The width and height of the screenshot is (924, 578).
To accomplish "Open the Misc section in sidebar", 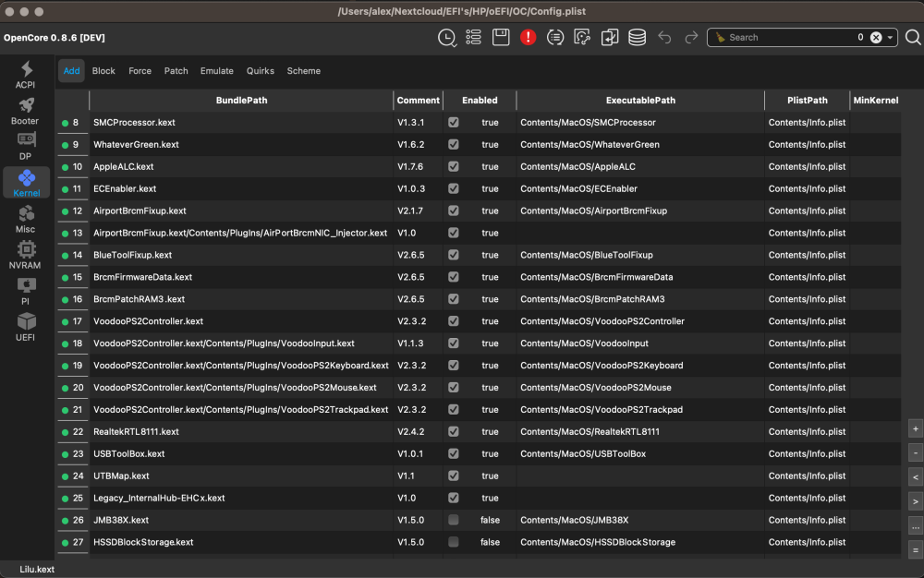I will click(25, 220).
